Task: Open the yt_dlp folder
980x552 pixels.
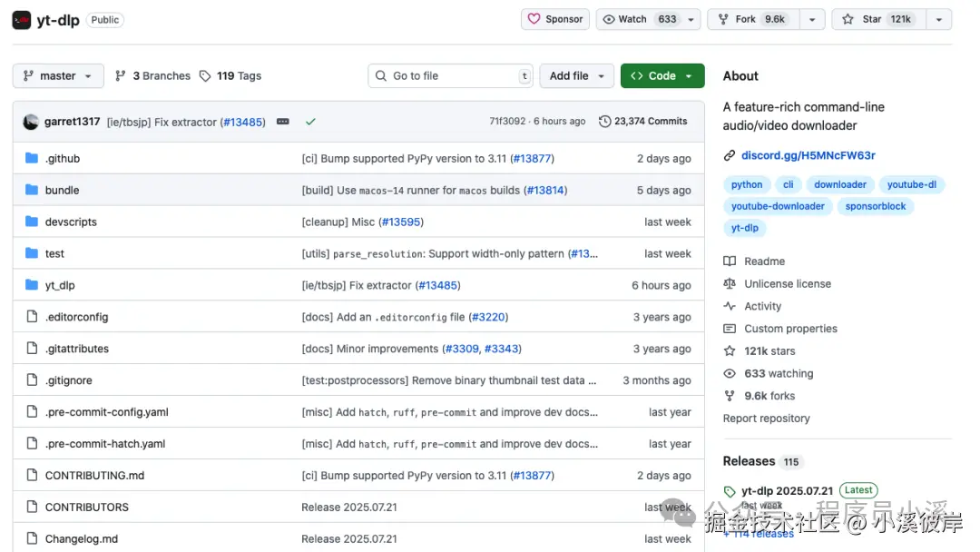Action: pos(60,285)
